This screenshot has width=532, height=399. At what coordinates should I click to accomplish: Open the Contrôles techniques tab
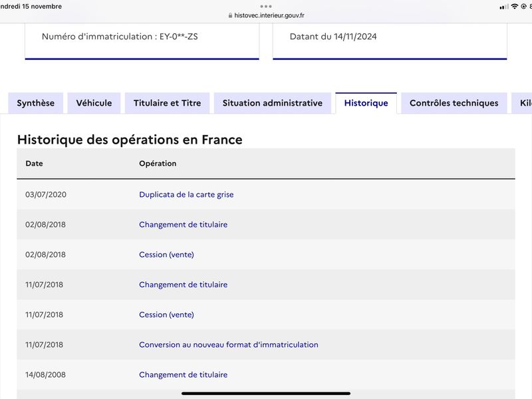tap(454, 103)
